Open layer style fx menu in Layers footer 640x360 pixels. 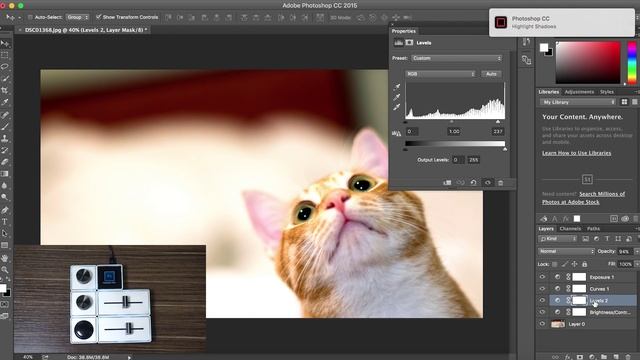[568, 357]
